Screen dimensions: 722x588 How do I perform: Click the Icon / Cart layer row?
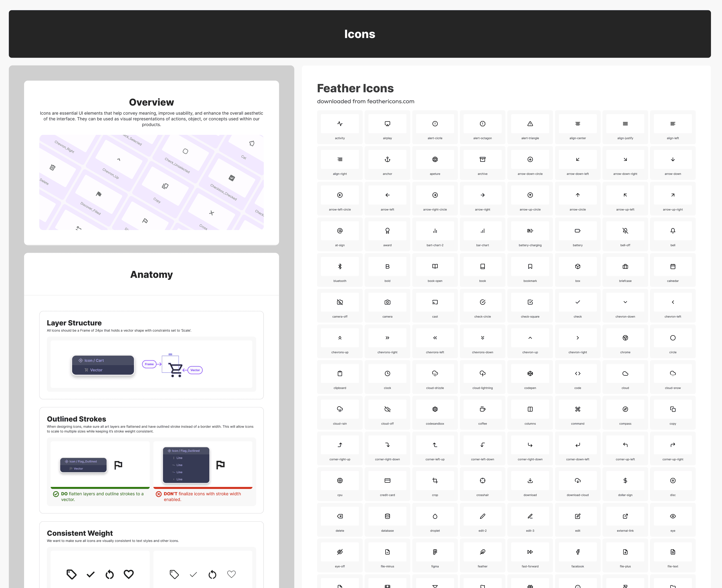point(103,360)
